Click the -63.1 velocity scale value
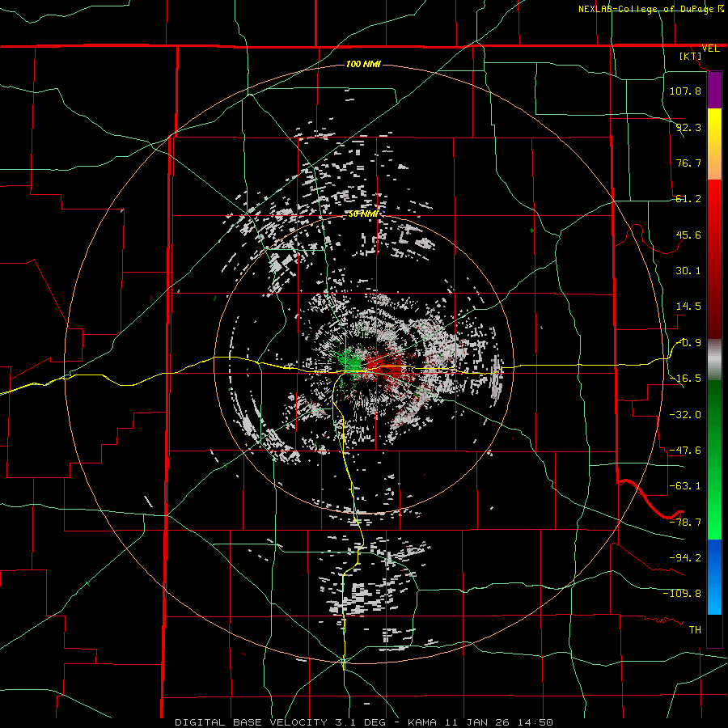728x728 pixels. pos(685,486)
